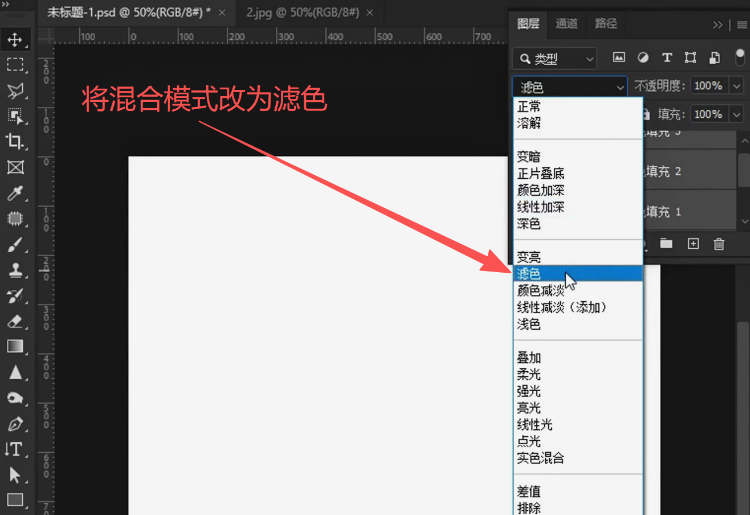Image resolution: width=750 pixels, height=515 pixels.
Task: Select the Move tool
Action: 15,40
